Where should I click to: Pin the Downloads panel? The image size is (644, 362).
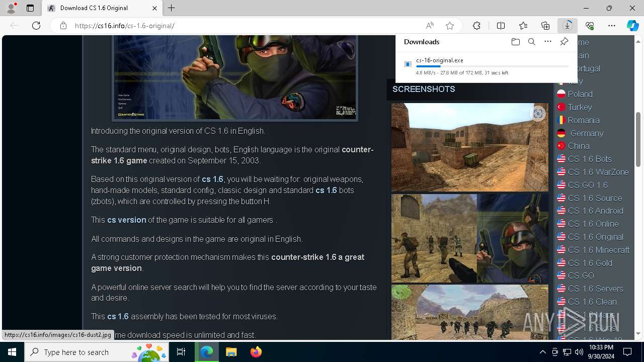coord(564,42)
